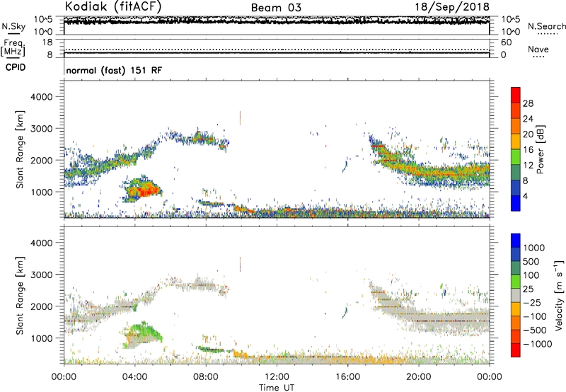
Task: Click the "-100" tick on Velocity scale
Action: click(535, 316)
